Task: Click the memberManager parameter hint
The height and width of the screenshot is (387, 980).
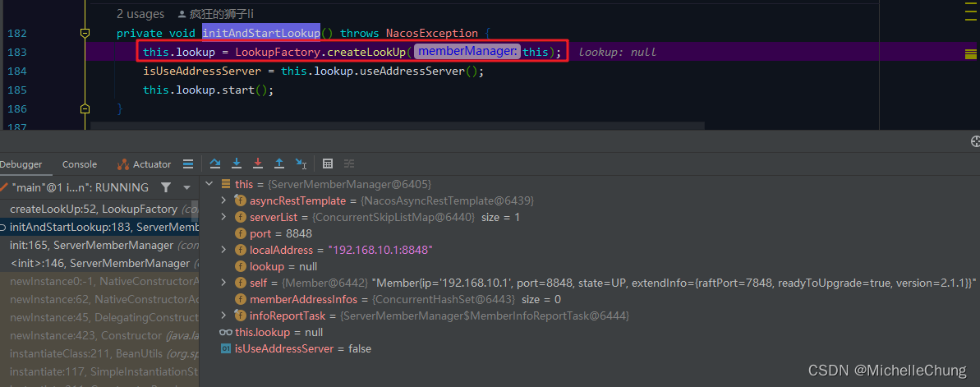Action: [467, 52]
